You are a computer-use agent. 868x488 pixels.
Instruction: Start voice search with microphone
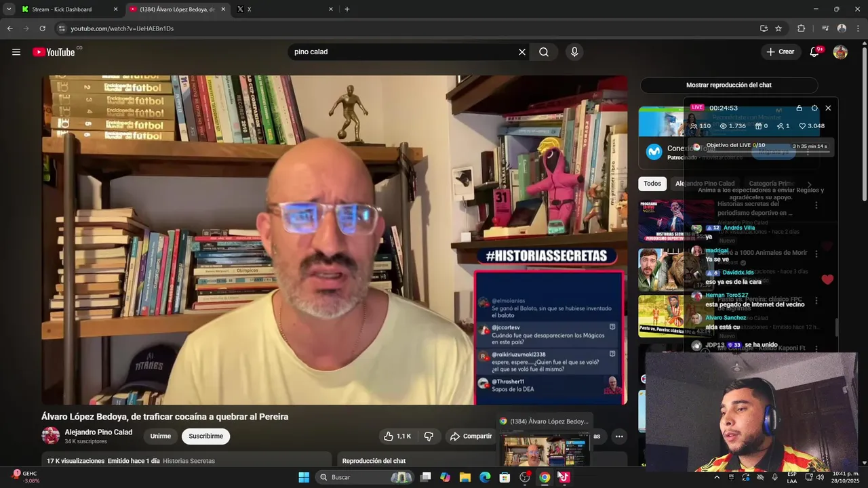click(574, 52)
